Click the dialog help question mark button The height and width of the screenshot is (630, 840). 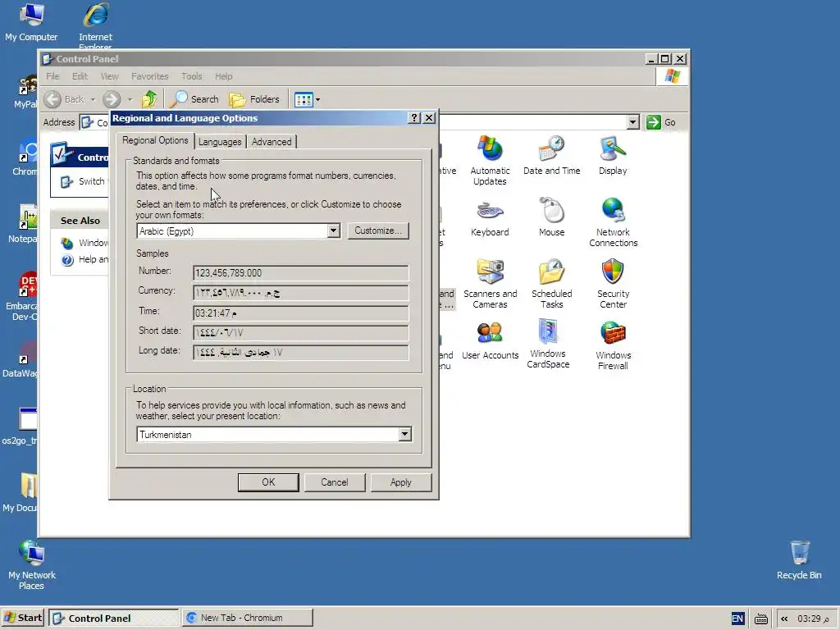point(414,118)
